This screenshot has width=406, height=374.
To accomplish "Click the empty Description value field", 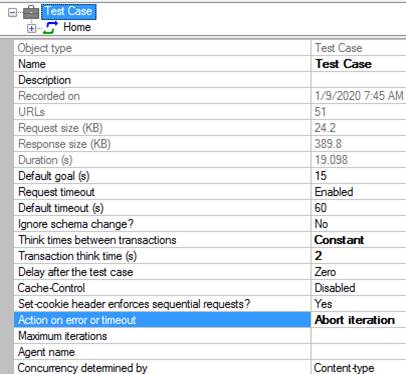I will pyautogui.click(x=359, y=80).
